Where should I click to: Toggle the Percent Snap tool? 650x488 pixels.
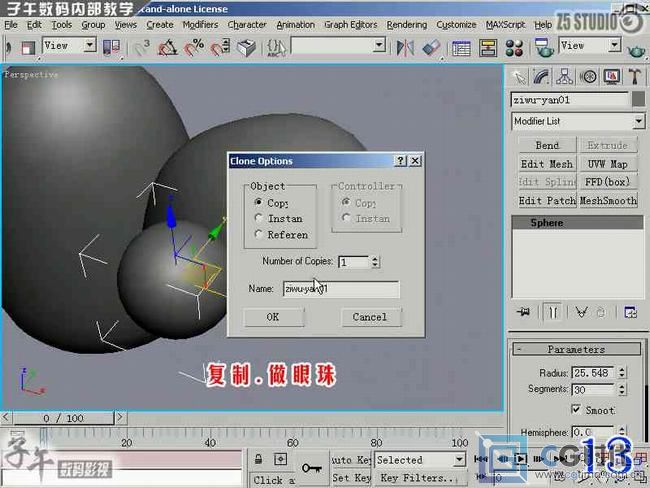(194, 48)
